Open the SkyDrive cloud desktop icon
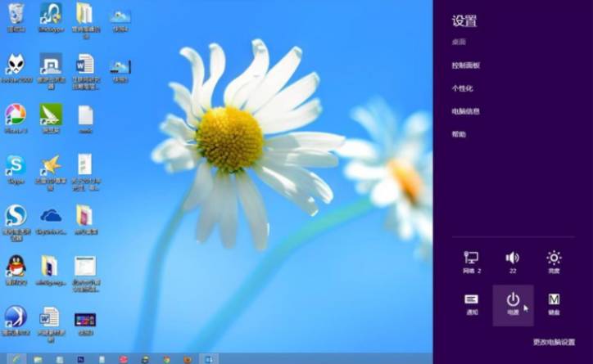 [x=51, y=216]
